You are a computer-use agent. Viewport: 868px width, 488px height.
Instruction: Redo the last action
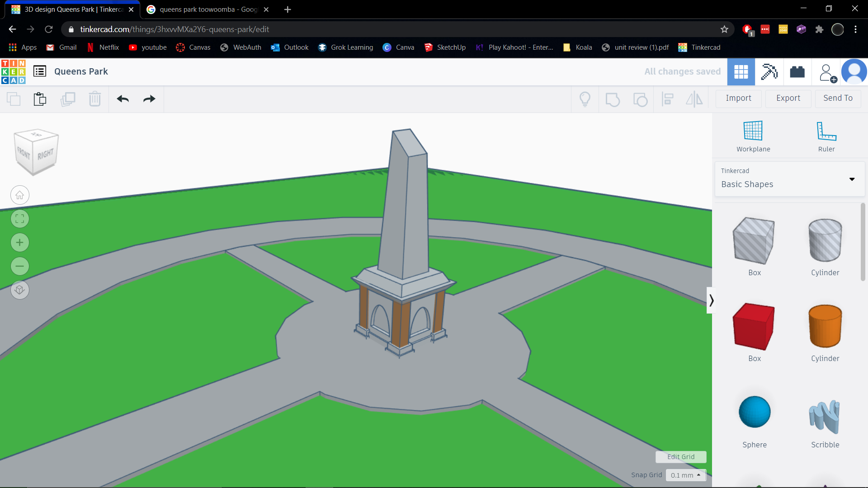[x=149, y=99]
